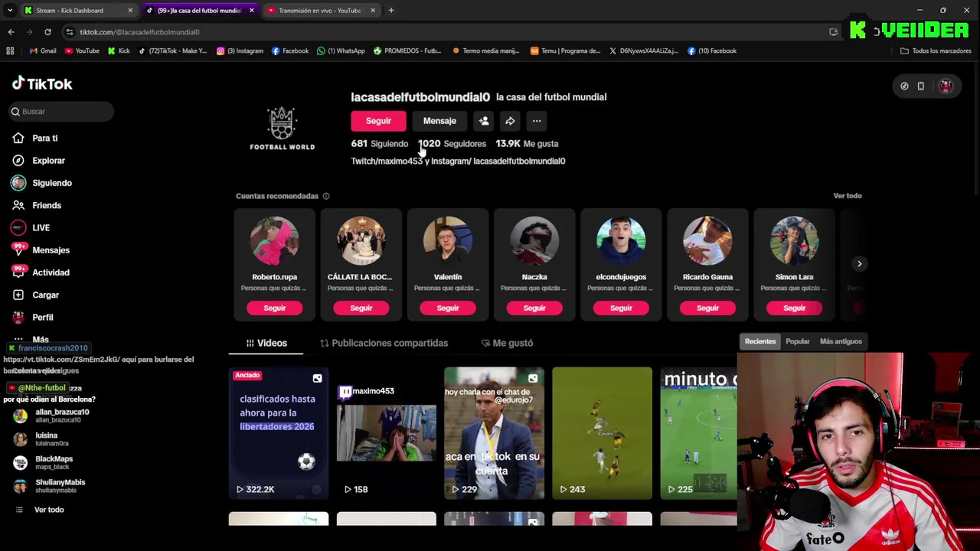Switch to the Transmisión en vivo YouTube tab

319,11
